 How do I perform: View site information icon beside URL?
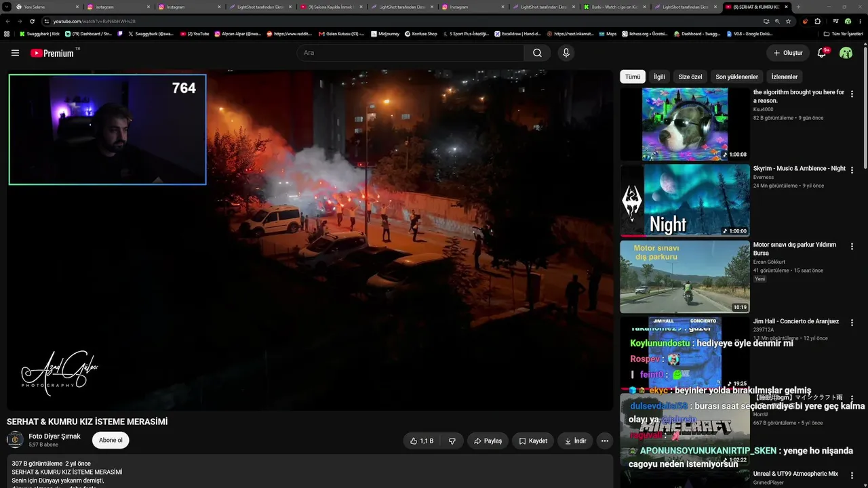point(47,21)
